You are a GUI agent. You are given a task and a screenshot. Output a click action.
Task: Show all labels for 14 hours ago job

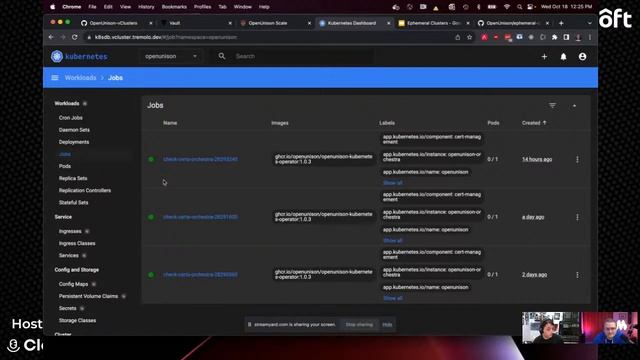click(393, 183)
